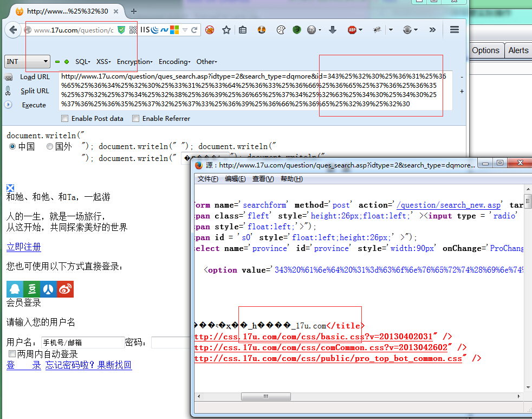Screen dimensions: 532x419
Task: Open downloads with the down arrow icon
Action: (x=333, y=30)
